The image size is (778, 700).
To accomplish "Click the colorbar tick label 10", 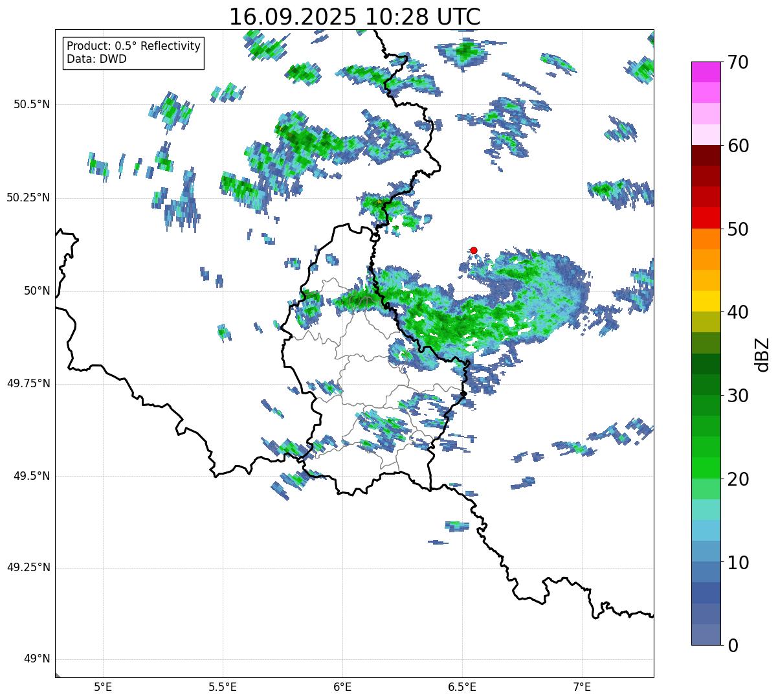I will (x=737, y=562).
